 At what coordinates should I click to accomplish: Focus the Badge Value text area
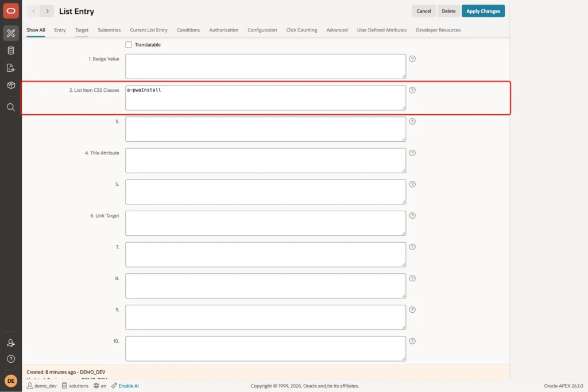tap(265, 67)
